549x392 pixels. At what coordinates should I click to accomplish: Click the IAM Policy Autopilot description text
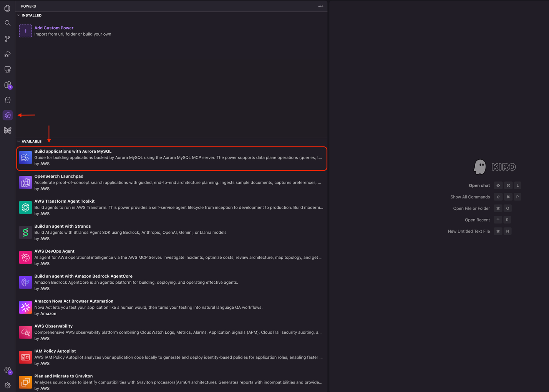pyautogui.click(x=178, y=357)
